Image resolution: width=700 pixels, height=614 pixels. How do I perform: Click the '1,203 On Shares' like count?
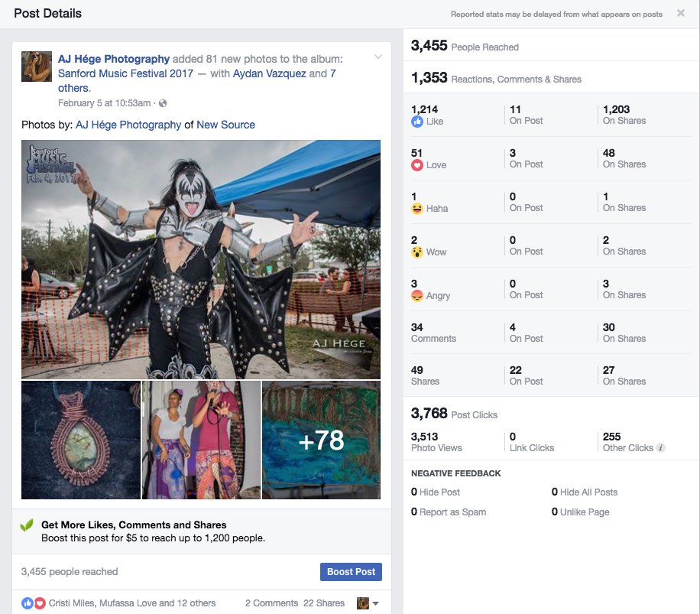[x=624, y=115]
